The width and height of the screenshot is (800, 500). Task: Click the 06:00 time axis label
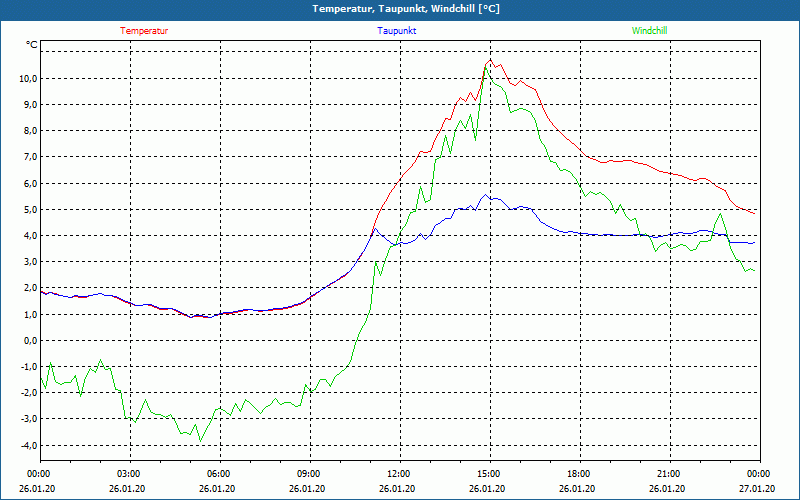coord(220,474)
